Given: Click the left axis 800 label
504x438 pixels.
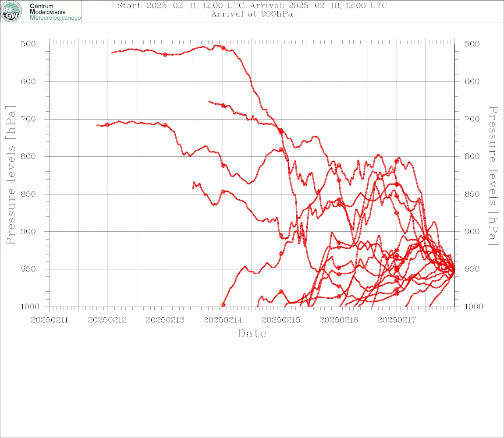Looking at the screenshot, I should (28, 156).
